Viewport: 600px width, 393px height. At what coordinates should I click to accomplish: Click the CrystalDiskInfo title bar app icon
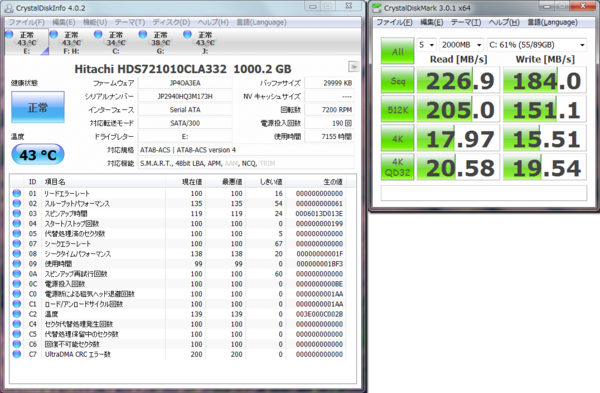(x=9, y=8)
